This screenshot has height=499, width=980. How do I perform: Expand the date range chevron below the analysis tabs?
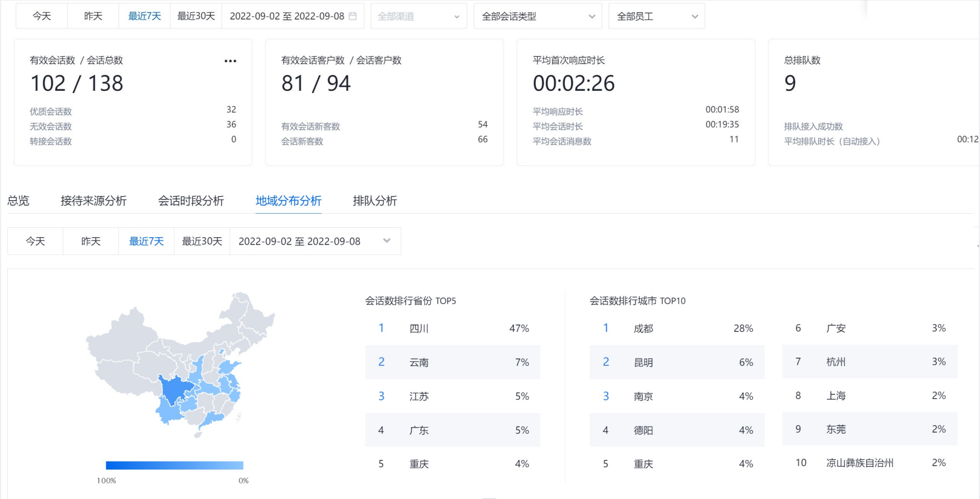click(x=387, y=241)
